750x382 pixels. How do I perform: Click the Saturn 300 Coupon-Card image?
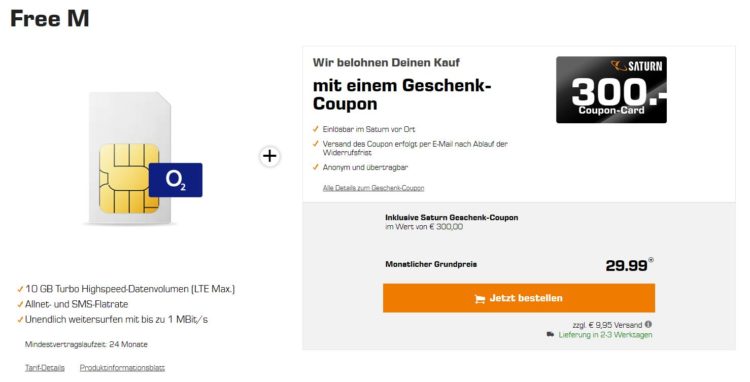point(611,89)
